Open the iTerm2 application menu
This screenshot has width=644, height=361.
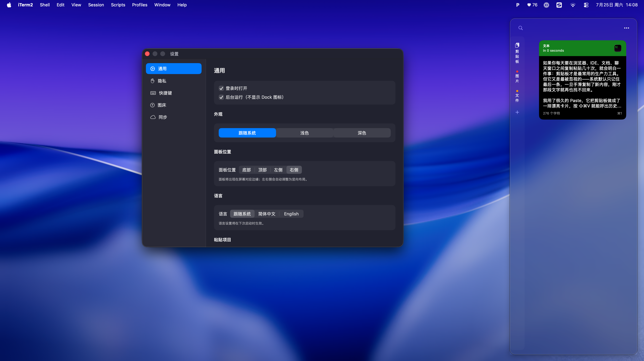point(25,5)
